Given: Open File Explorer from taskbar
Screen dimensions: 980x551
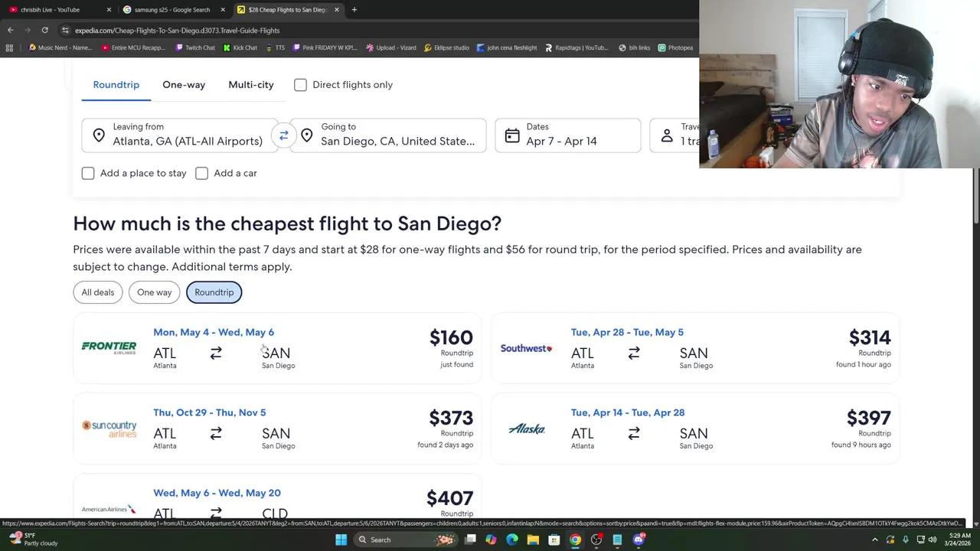Looking at the screenshot, I should tap(533, 540).
